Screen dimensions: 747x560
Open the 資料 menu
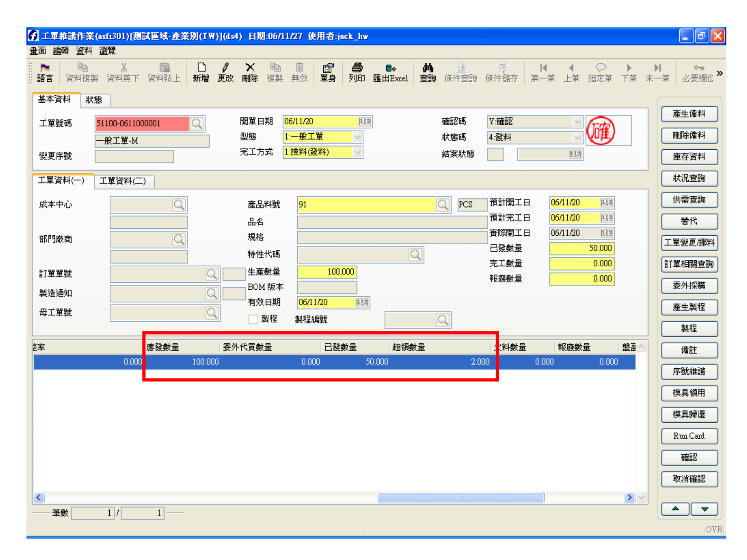tap(83, 51)
